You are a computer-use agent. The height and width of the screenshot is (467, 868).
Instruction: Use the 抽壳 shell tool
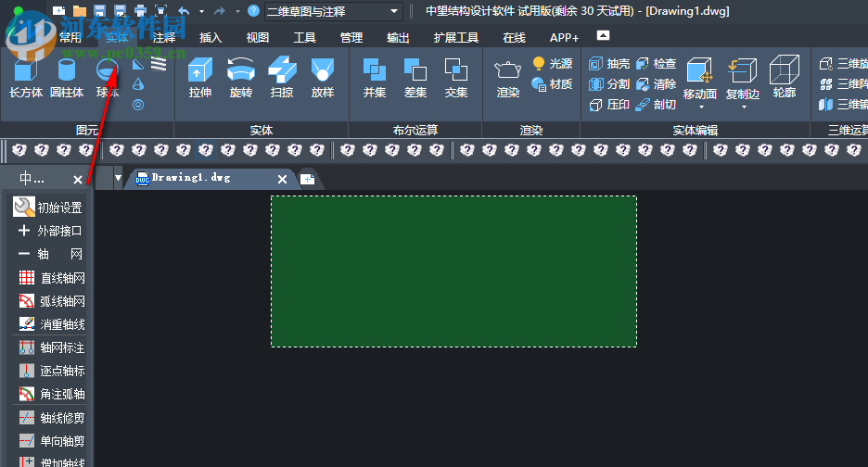point(609,64)
